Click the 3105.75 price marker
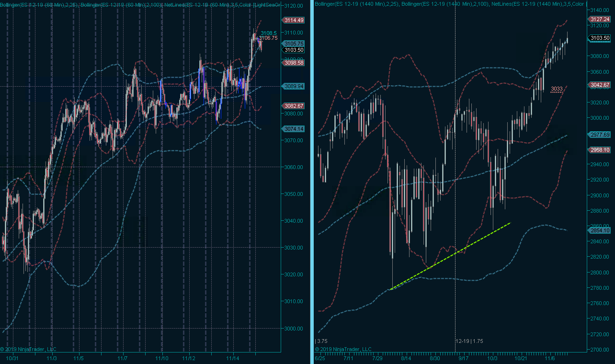The width and height of the screenshot is (615, 364). point(294,44)
